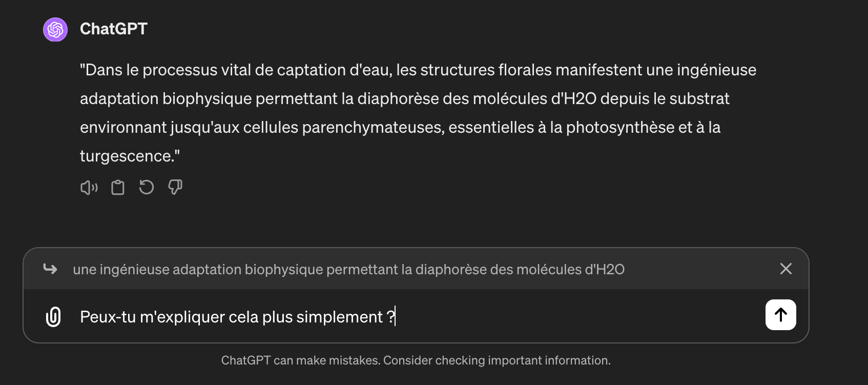Regenerate the ChatGPT response
868x385 pixels.
coord(146,187)
